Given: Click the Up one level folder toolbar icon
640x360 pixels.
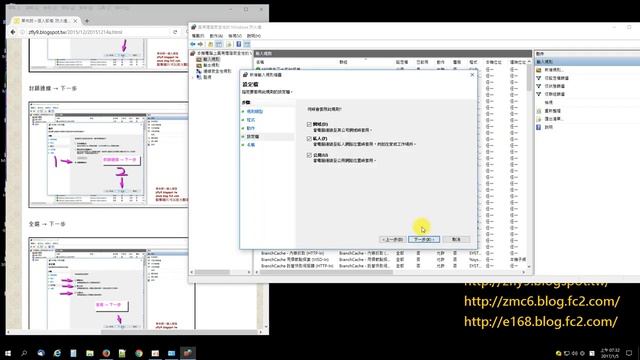Looking at the screenshot, I should [x=211, y=44].
